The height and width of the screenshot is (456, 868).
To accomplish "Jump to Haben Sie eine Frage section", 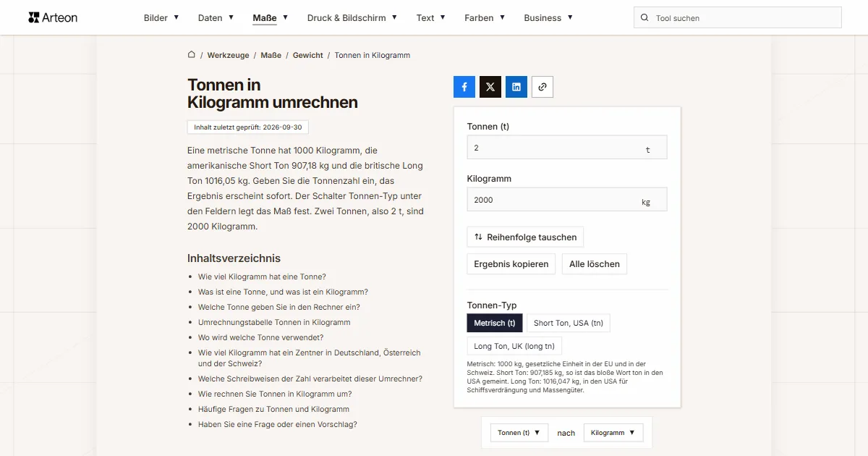I will click(x=278, y=424).
